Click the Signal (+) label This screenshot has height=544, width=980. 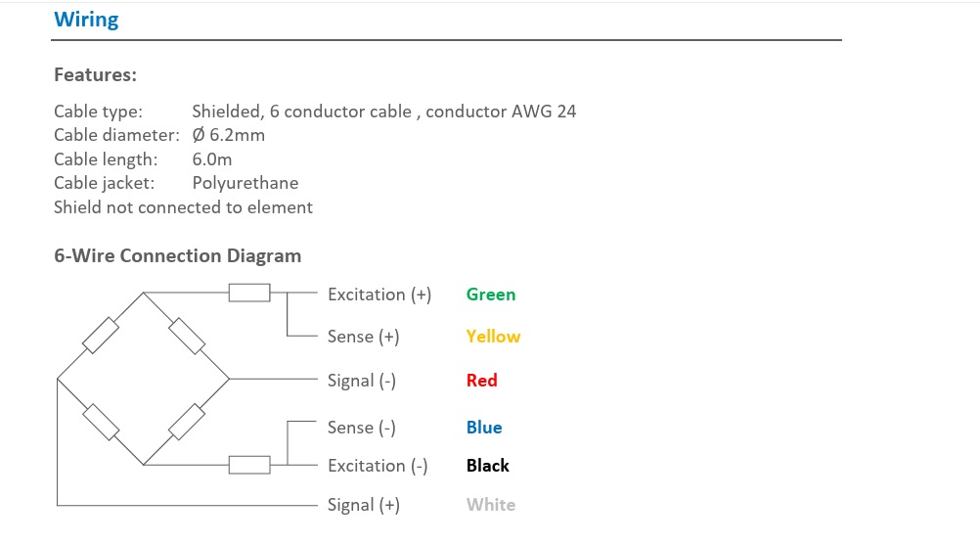click(364, 505)
